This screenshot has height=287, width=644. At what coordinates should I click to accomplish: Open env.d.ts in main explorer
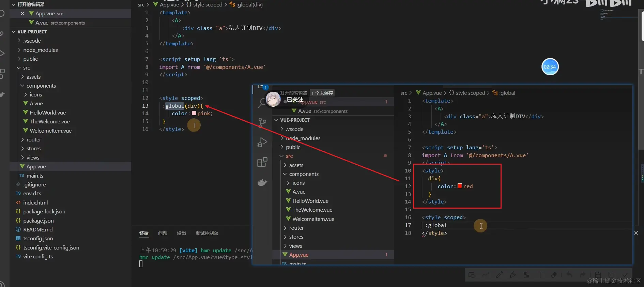(x=32, y=193)
